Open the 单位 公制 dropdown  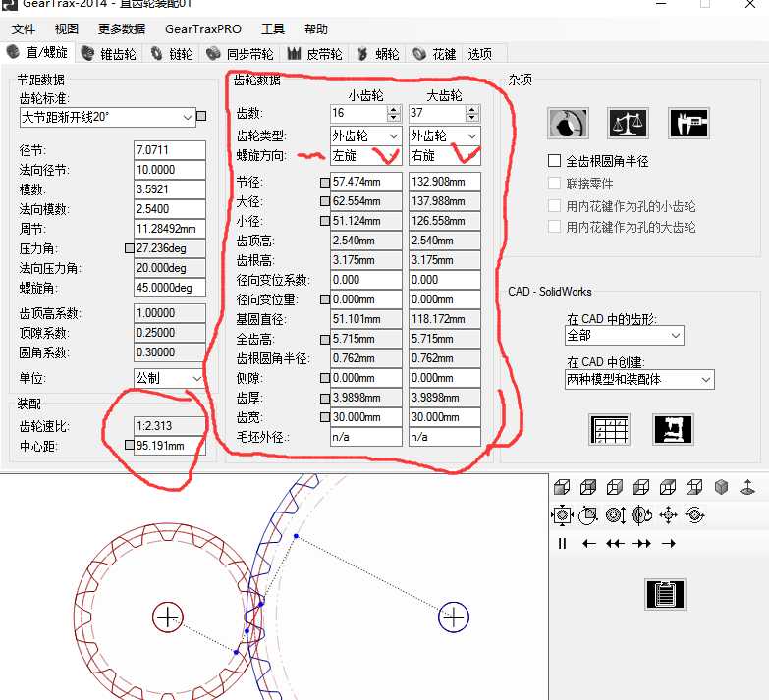click(169, 378)
